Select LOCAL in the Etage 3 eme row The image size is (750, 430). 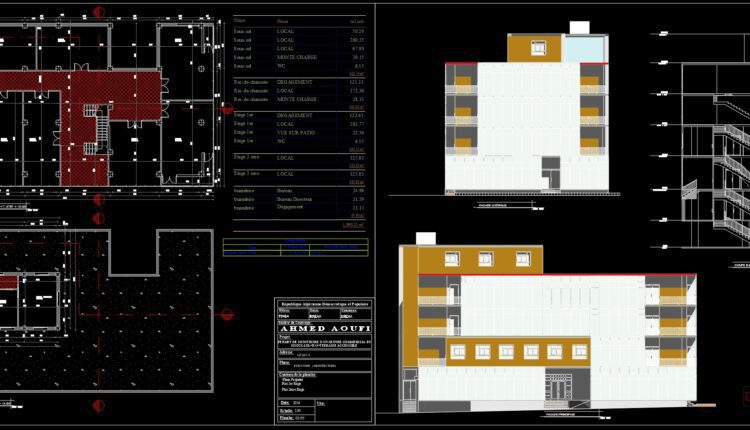285,174
